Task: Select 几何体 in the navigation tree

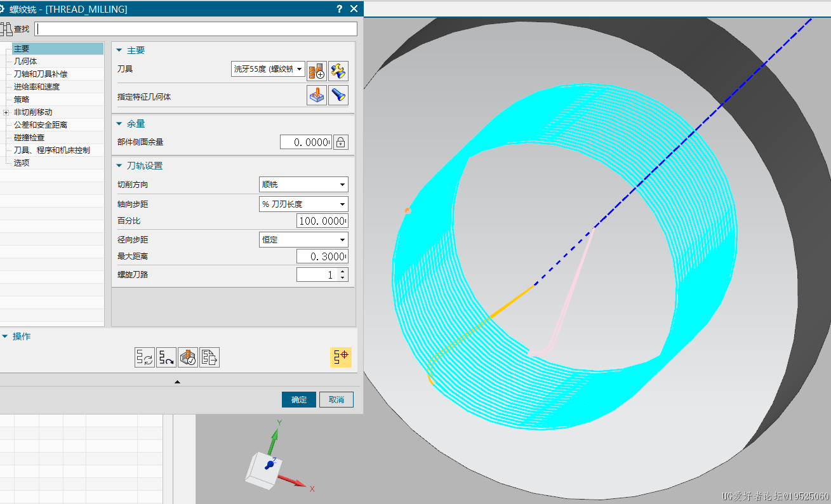Action: [x=25, y=62]
